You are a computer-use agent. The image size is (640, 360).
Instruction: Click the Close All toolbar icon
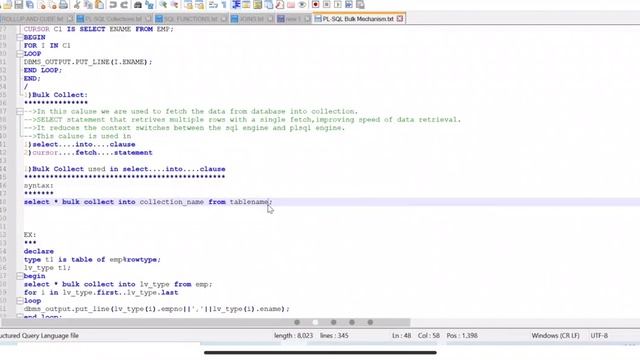pos(52,5)
